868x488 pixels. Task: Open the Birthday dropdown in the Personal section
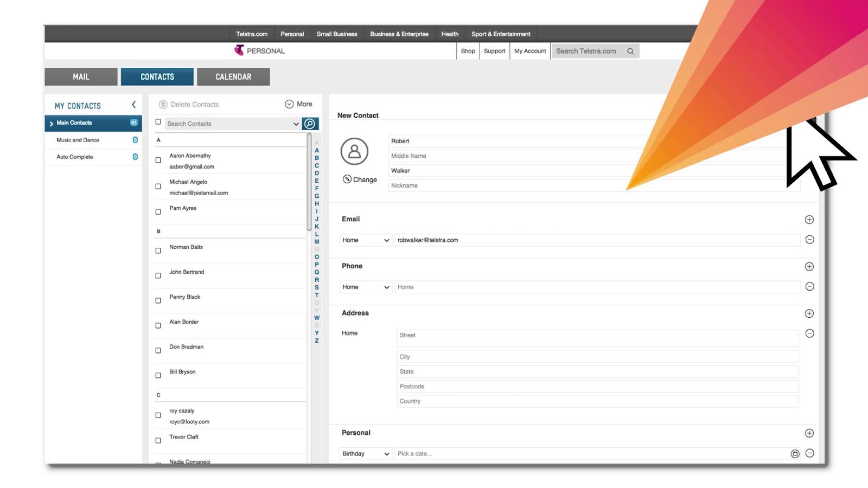(365, 453)
